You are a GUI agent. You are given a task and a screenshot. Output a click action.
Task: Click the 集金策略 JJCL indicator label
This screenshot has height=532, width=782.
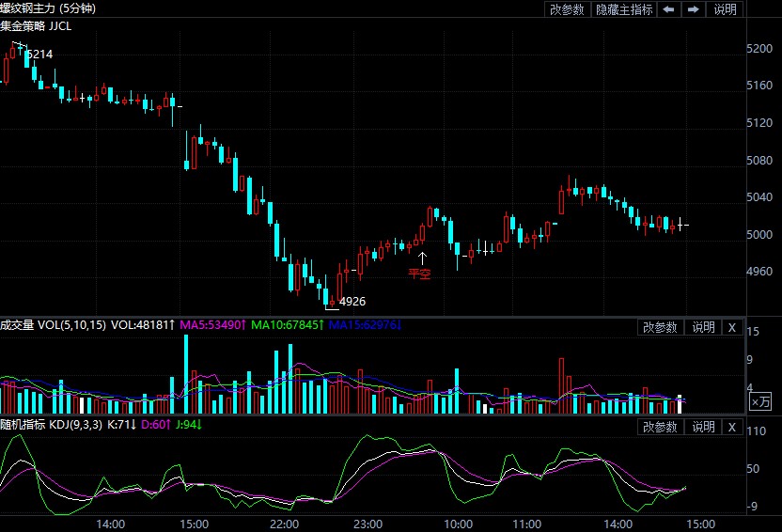tap(36, 25)
